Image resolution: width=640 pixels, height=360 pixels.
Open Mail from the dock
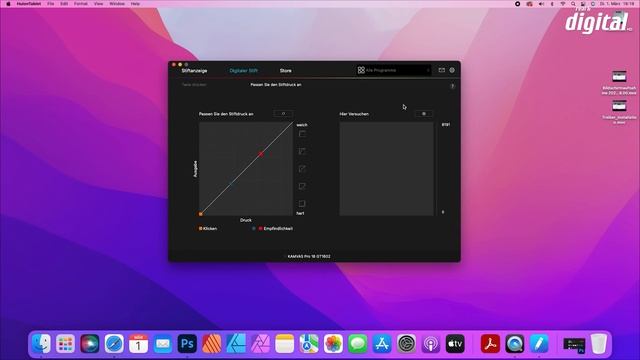point(163,344)
